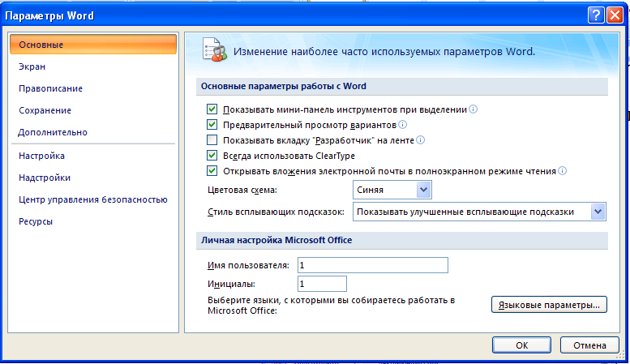The width and height of the screenshot is (630, 364).
Task: Click the Языковые параметры button
Action: click(x=549, y=305)
